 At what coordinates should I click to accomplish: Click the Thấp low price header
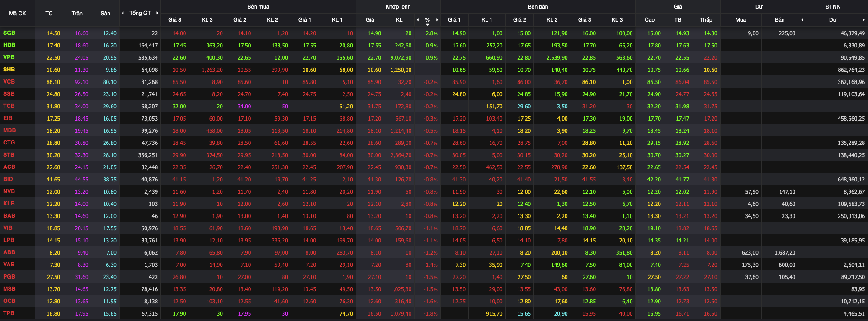[x=706, y=20]
